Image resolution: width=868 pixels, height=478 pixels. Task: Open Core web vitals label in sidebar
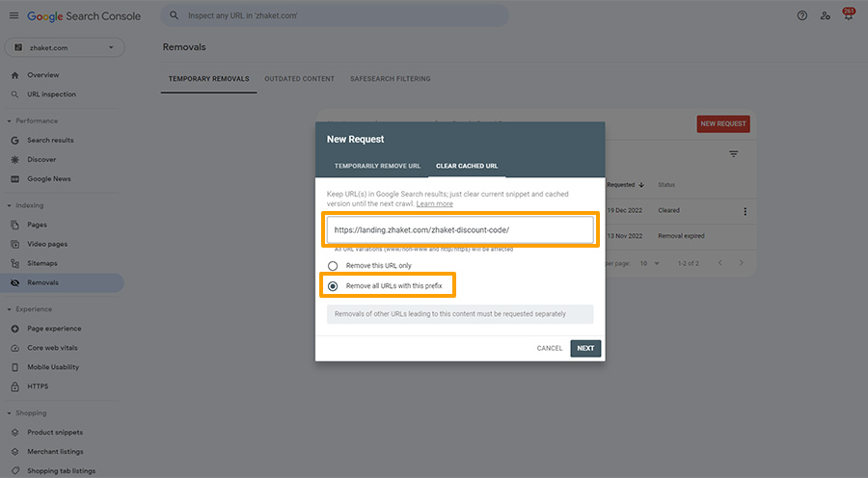[53, 348]
